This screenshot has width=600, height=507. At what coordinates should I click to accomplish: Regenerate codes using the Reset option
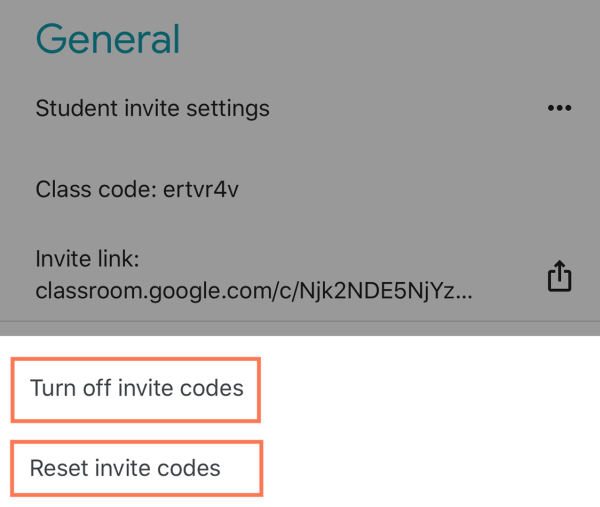[126, 468]
